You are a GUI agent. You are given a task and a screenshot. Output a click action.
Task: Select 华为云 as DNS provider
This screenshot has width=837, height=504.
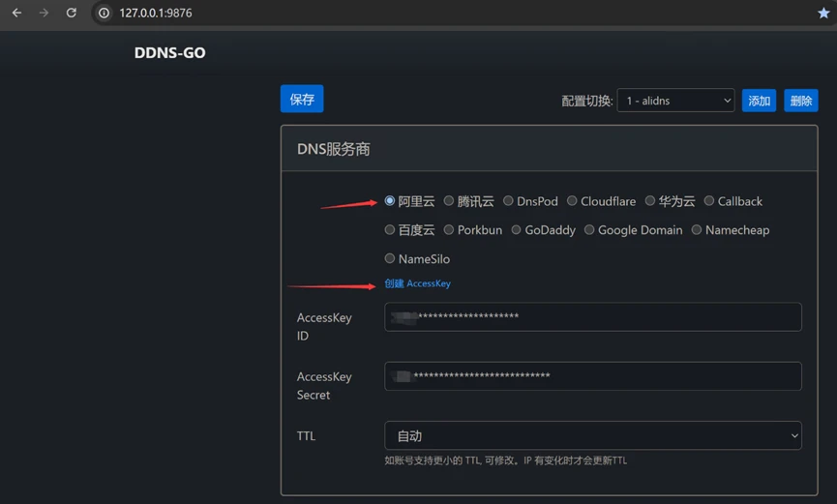pyautogui.click(x=650, y=201)
